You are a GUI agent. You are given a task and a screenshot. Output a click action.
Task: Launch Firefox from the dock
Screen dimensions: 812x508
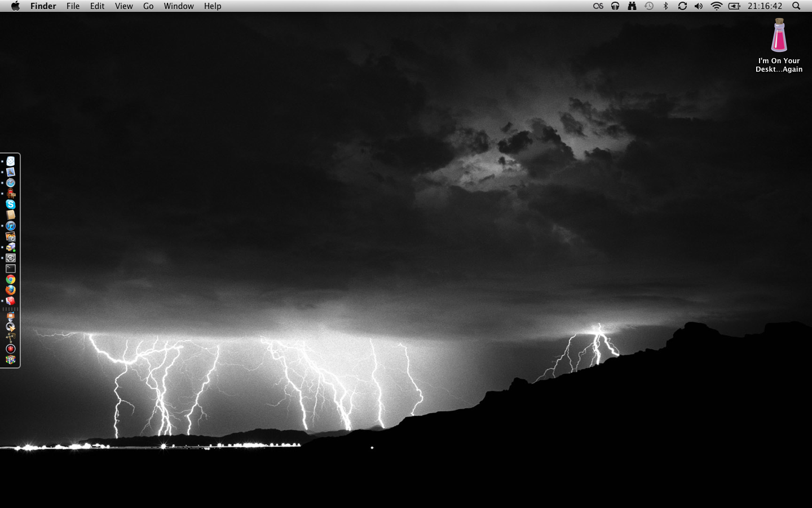[x=10, y=290]
